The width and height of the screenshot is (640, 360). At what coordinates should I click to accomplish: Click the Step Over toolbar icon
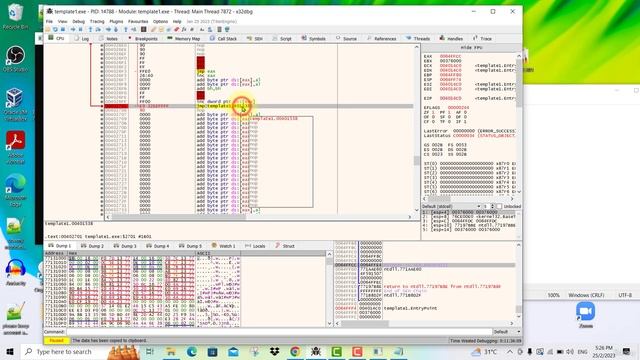(x=98, y=29)
